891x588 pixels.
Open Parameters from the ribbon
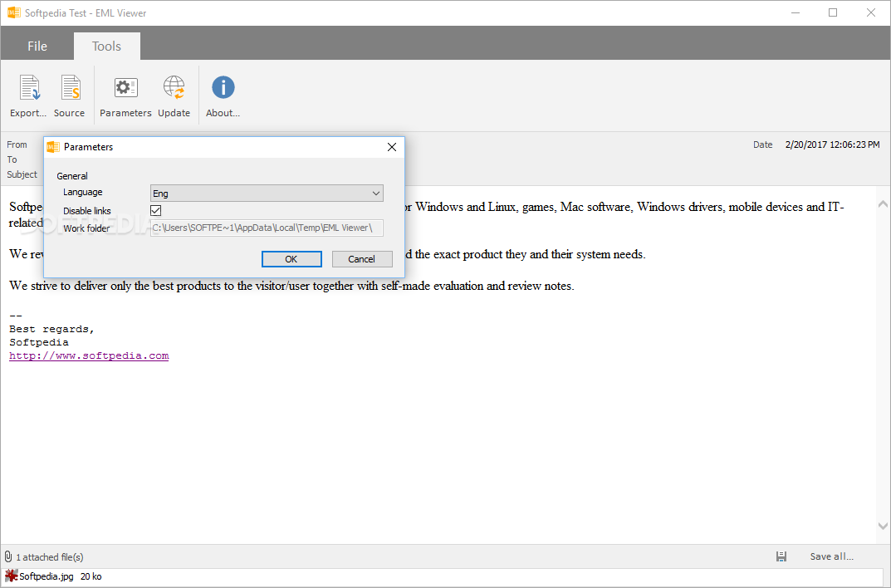click(x=125, y=96)
